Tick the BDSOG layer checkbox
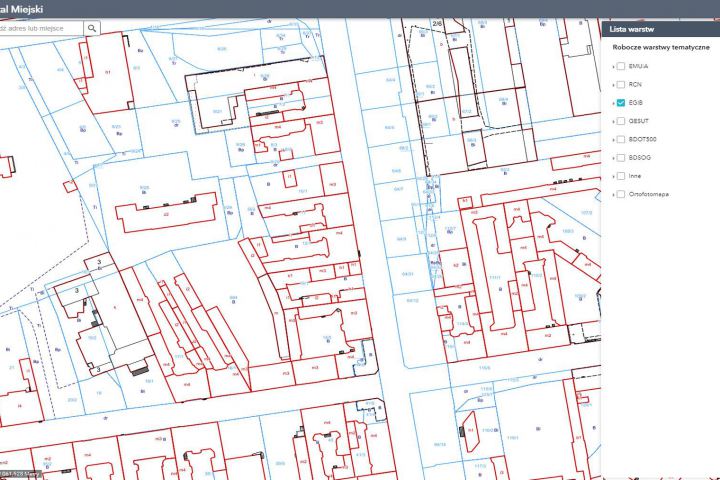The image size is (720, 480). tap(621, 158)
